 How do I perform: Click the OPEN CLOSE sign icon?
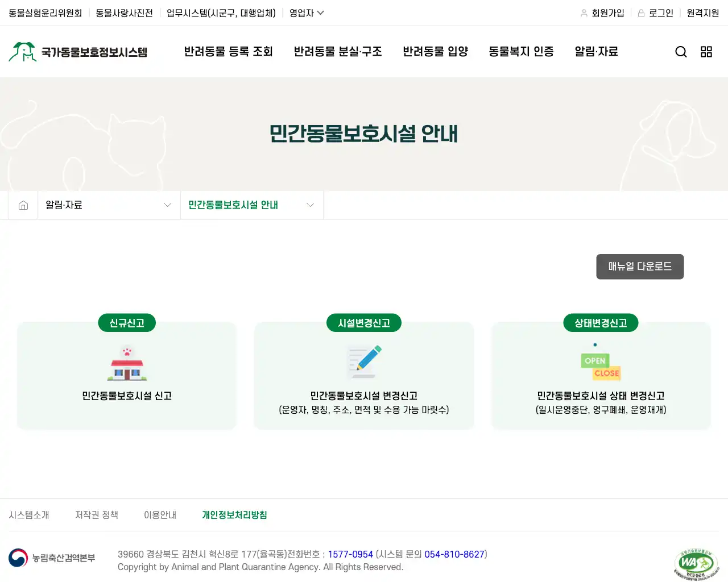tap(601, 362)
